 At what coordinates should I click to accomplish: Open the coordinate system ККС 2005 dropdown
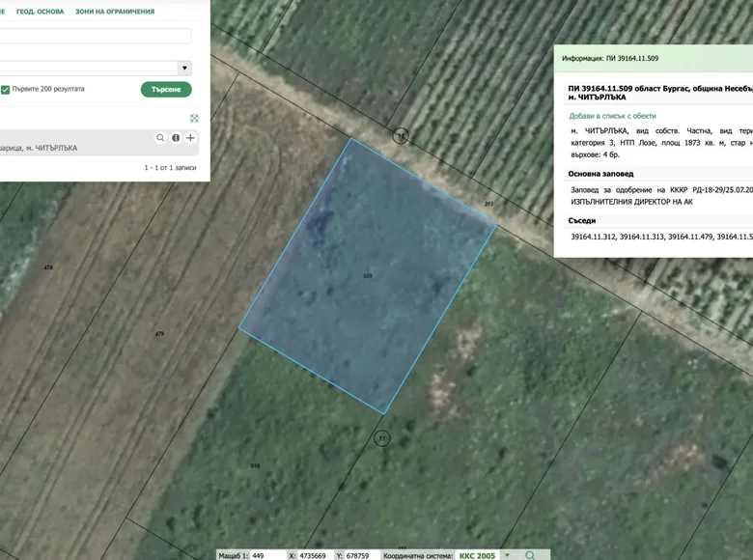pyautogui.click(x=507, y=555)
